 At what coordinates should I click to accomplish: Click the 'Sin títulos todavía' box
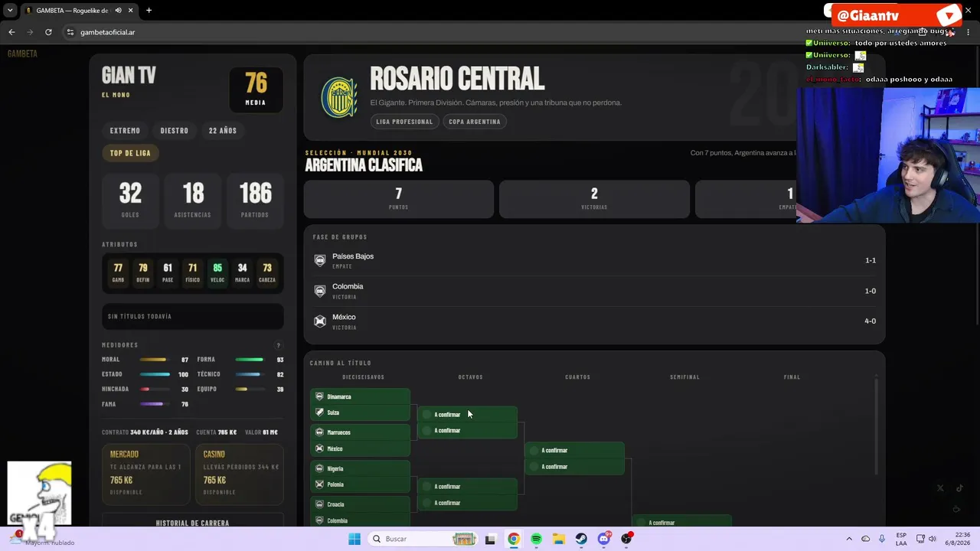click(x=193, y=316)
